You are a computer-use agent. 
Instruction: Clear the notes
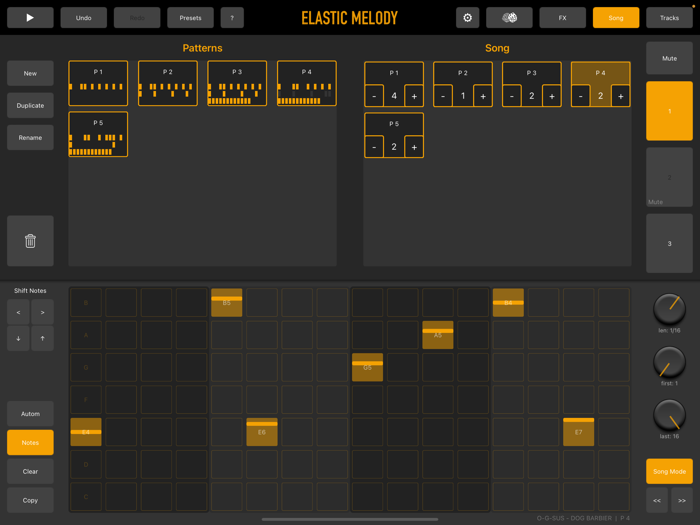point(30,471)
